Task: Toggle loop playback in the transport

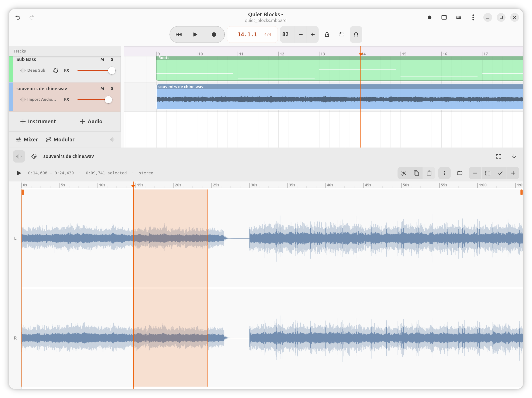Action: point(341,34)
